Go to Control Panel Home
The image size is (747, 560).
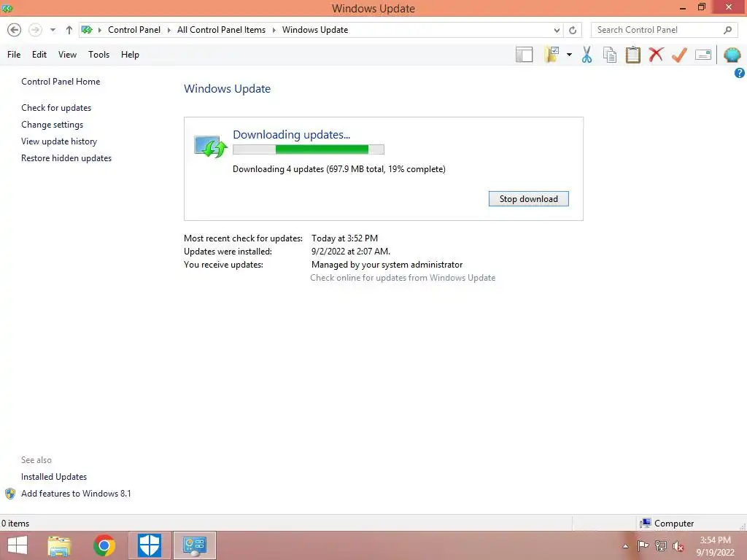coord(61,82)
